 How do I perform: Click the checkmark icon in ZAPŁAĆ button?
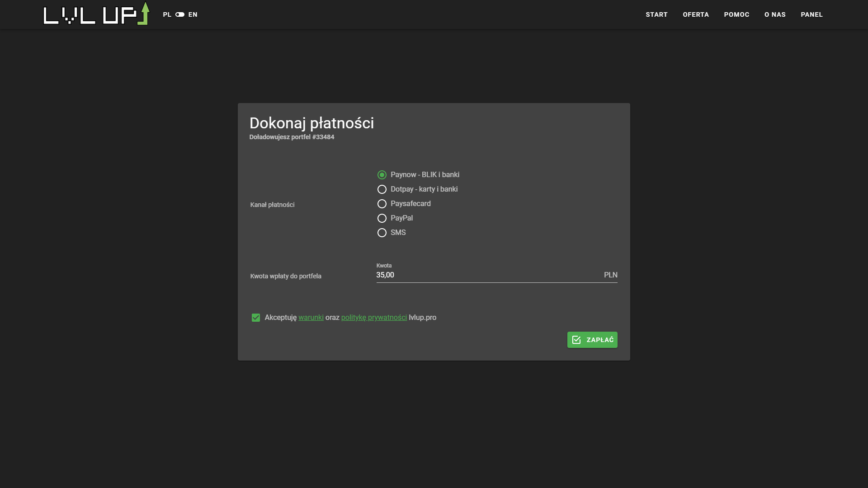(x=576, y=340)
